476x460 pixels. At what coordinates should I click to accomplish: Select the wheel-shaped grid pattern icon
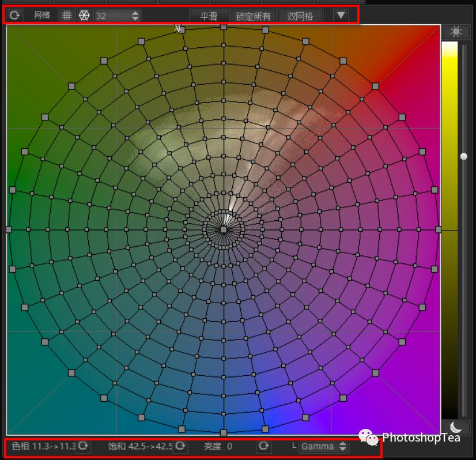(84, 15)
